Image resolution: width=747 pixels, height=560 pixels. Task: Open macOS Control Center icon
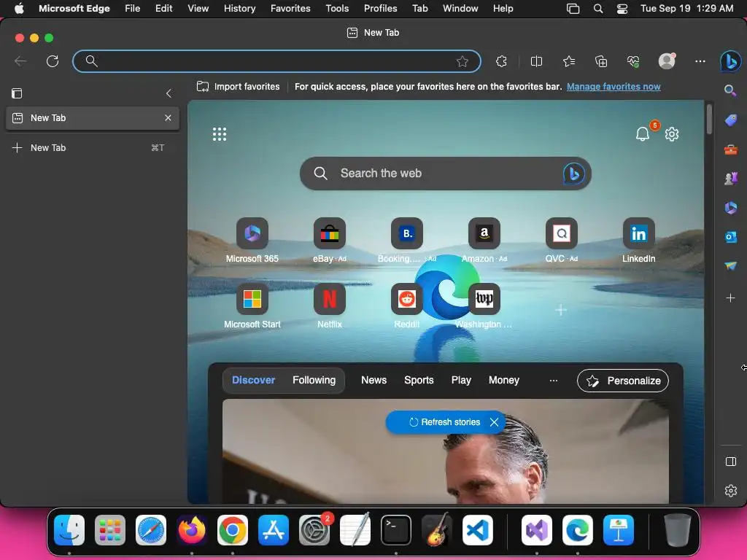point(622,9)
